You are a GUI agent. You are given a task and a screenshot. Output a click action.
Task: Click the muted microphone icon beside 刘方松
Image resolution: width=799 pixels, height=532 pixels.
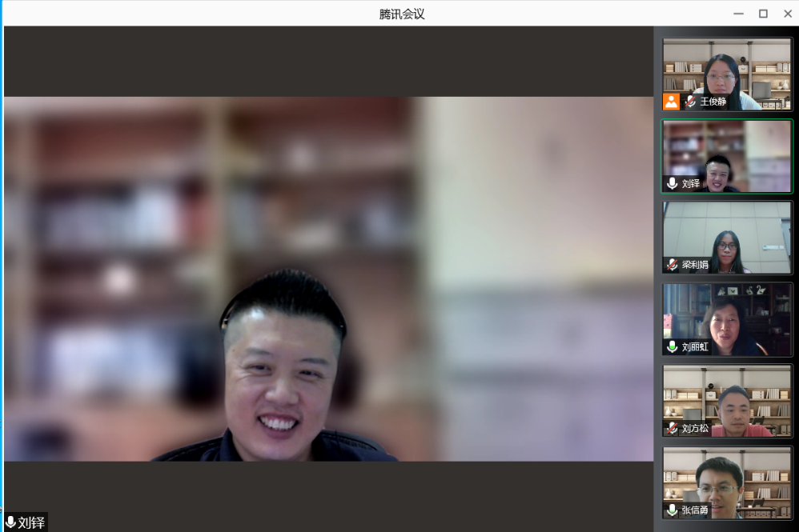pos(673,429)
